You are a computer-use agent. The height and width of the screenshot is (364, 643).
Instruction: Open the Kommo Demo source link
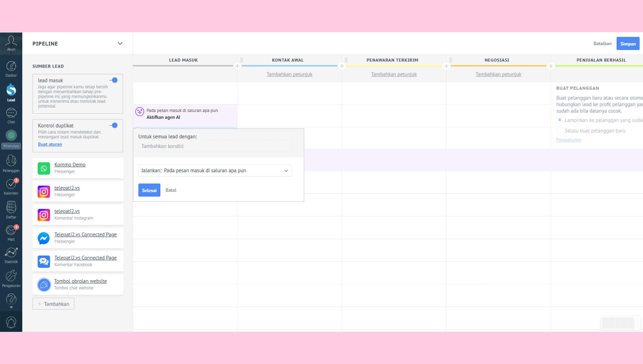[x=70, y=165]
